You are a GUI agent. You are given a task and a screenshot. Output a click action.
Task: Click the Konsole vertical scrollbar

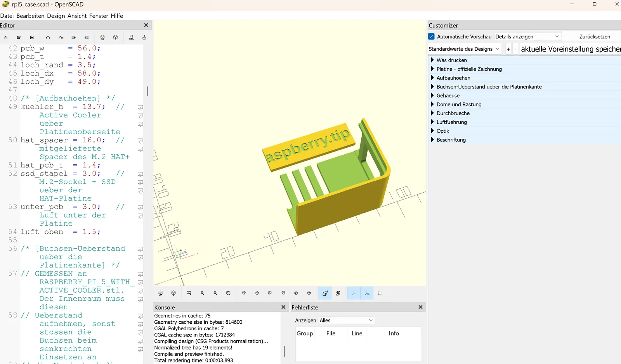(x=284, y=351)
